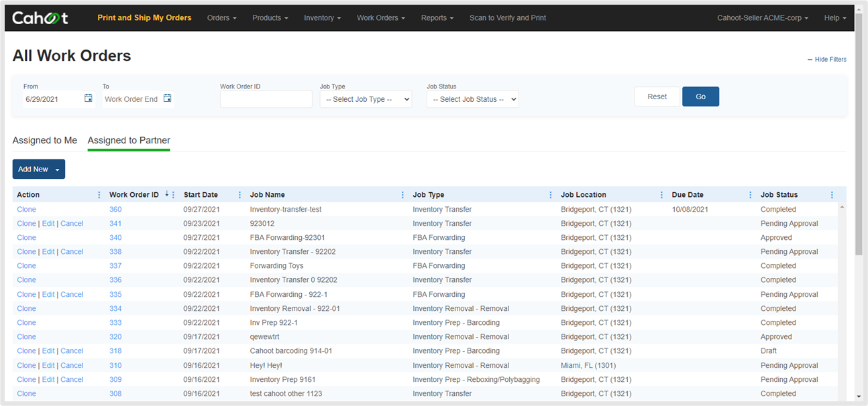Click the Reset filters button
Viewport: 868px width, 406px height.
(x=657, y=96)
